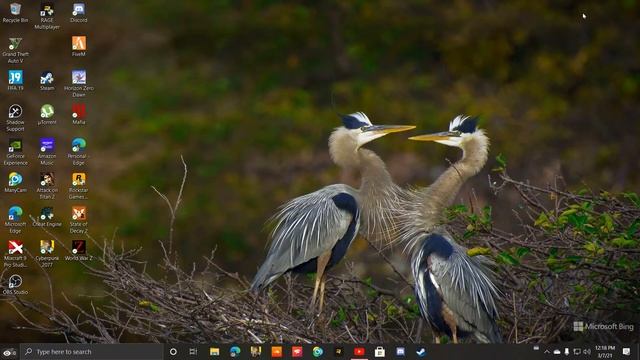This screenshot has height=360, width=640.
Task: Click the Cheat Engine desktop icon
Action: coord(47,217)
